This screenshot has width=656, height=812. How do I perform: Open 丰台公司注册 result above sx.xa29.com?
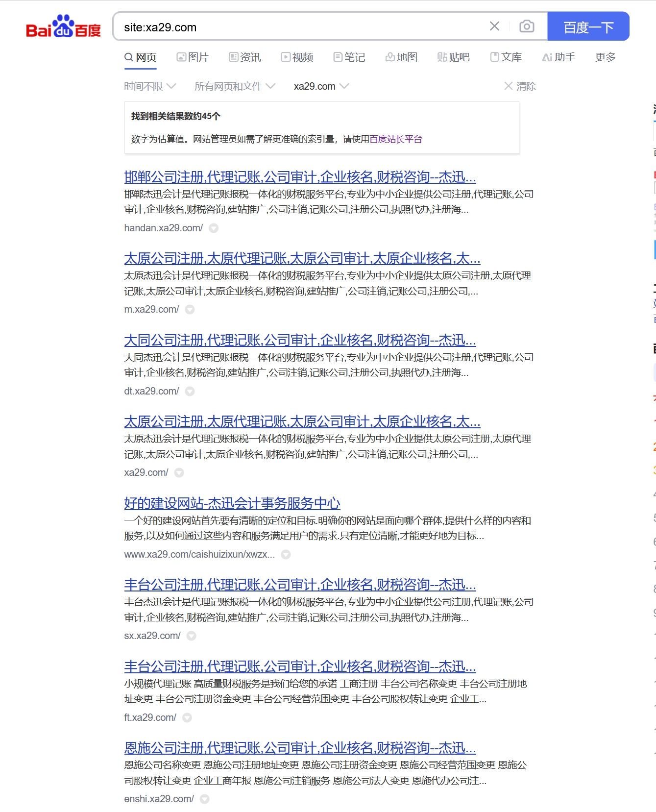click(x=300, y=585)
